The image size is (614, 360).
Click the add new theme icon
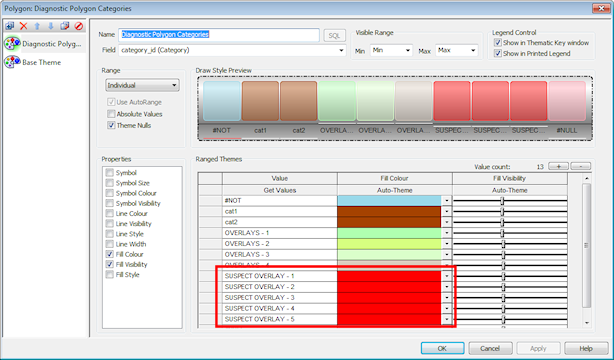10,26
